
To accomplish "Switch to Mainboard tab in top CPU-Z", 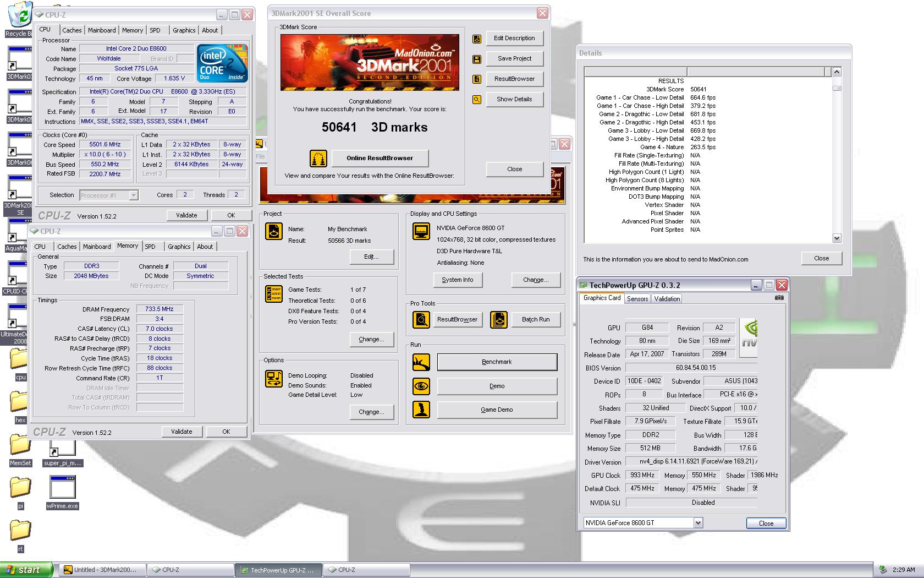I will 102,30.
